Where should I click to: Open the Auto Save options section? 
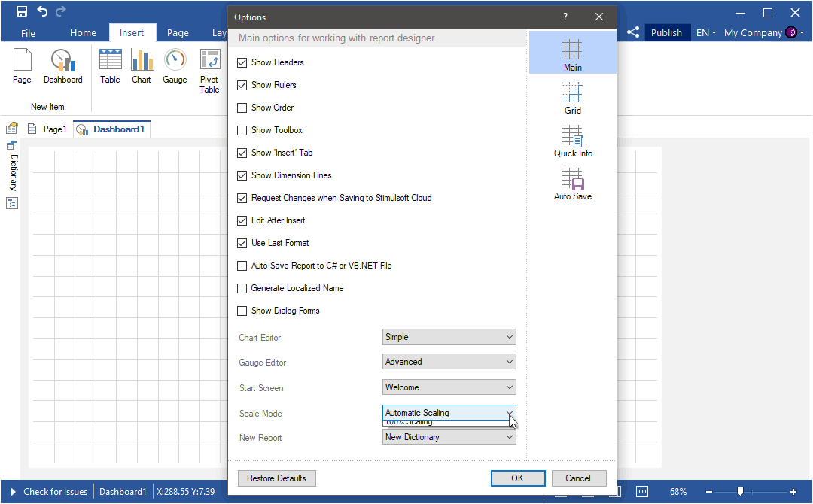pyautogui.click(x=572, y=184)
